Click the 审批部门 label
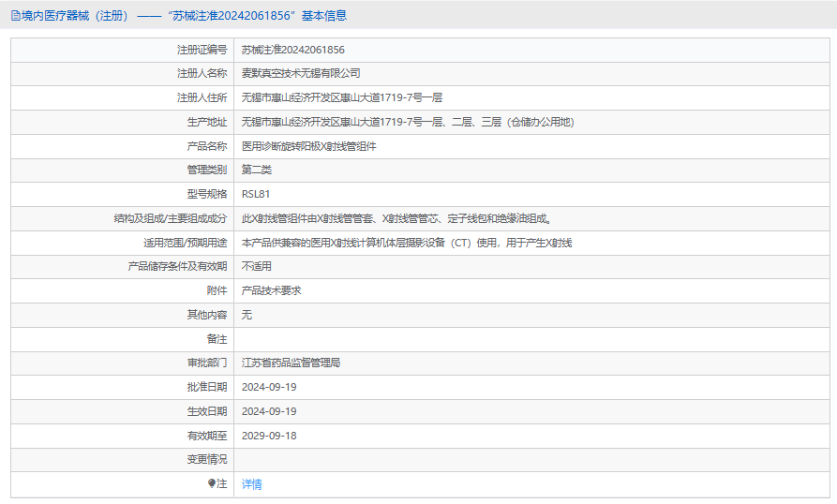Viewport: 837px width, 504px height. point(207,363)
